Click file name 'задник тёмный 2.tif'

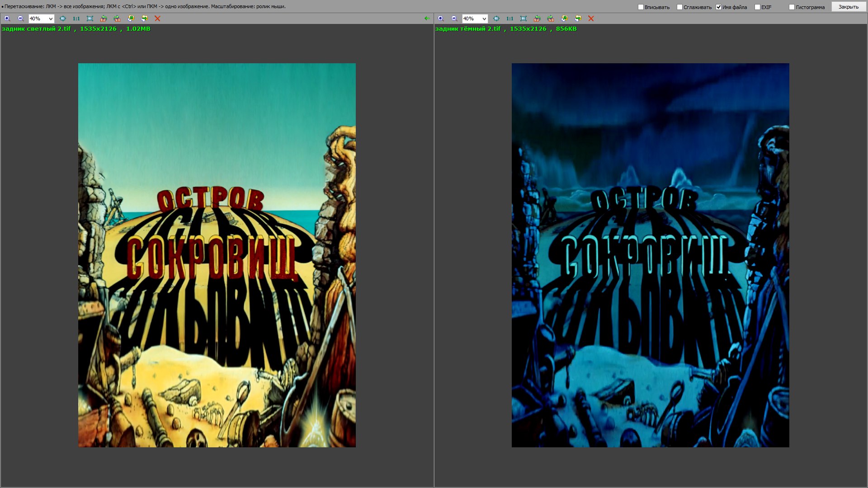pyautogui.click(x=468, y=28)
